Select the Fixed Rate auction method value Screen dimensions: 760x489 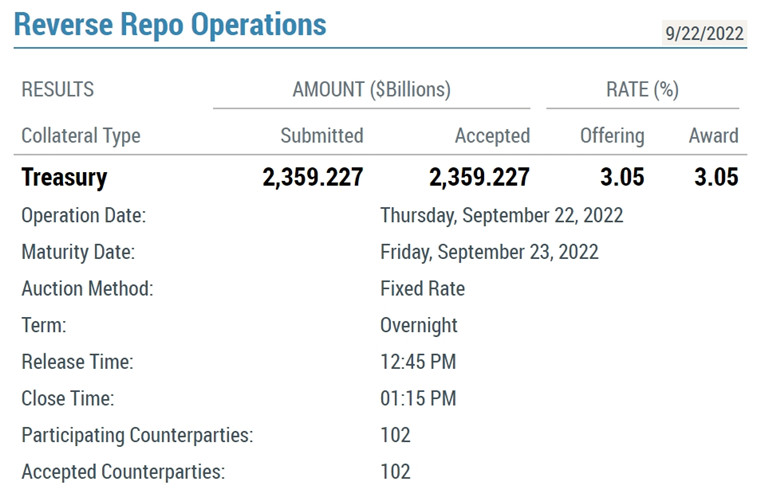[422, 289]
